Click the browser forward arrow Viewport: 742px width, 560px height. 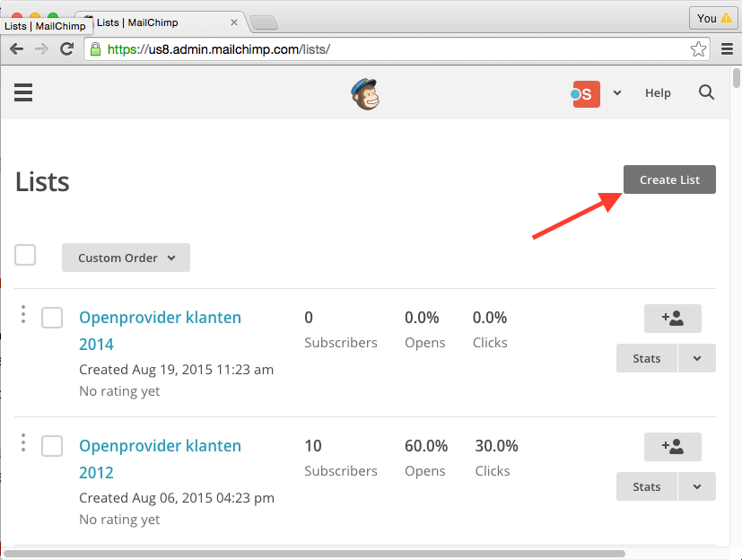[x=41, y=48]
